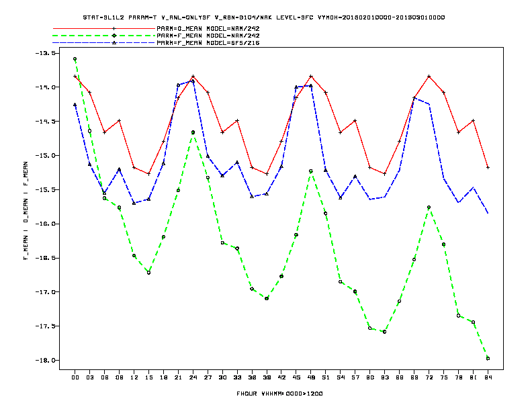Click the chart title starting with STAT-SL1L2
This screenshot has height=411, width=532.
click(263, 17)
